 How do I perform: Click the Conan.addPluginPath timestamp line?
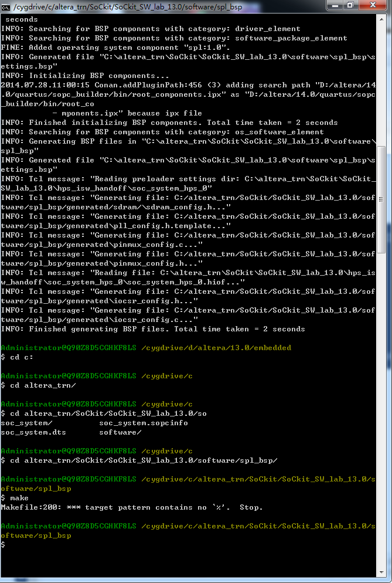pyautogui.click(x=188, y=85)
